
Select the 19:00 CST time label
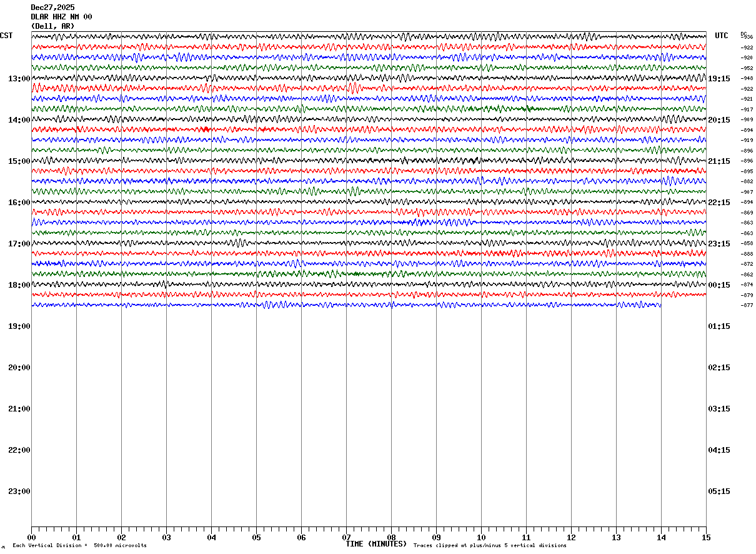click(x=19, y=326)
